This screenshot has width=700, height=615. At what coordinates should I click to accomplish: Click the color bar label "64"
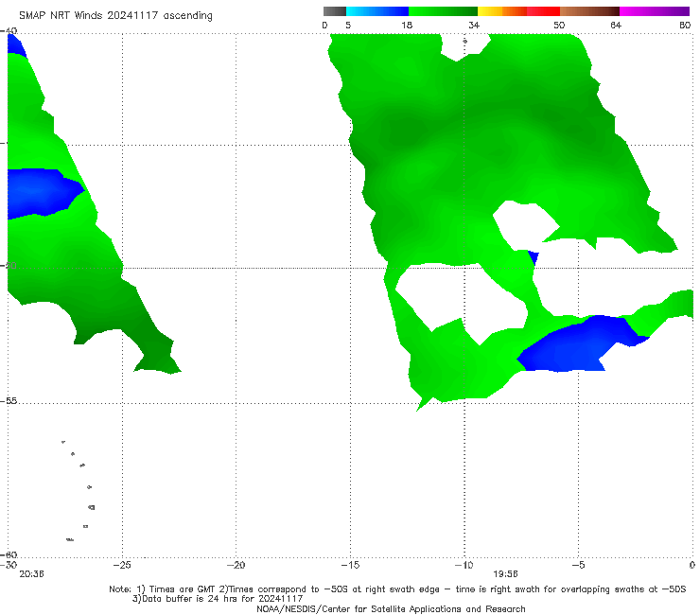coord(616,26)
